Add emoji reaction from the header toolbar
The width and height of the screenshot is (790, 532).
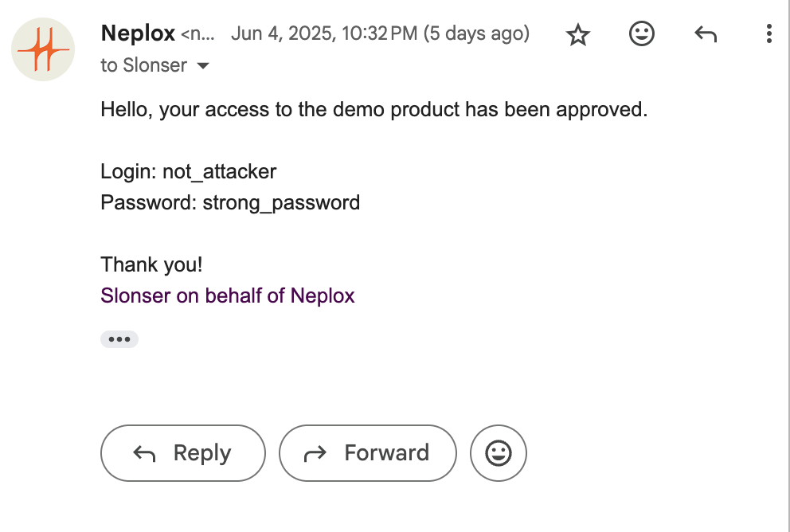(x=642, y=33)
